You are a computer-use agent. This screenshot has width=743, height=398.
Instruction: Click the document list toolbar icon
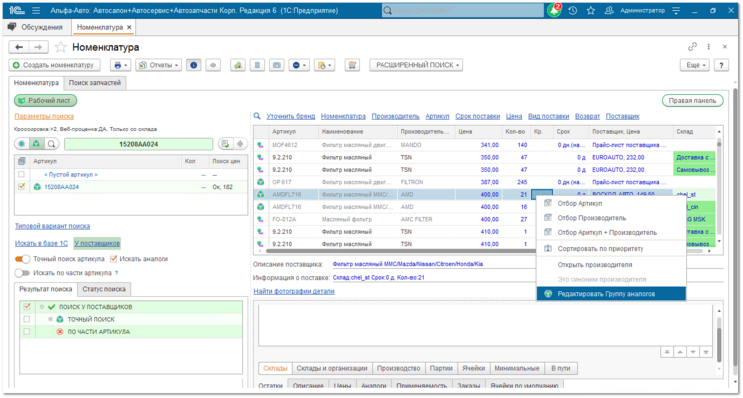coord(257,65)
